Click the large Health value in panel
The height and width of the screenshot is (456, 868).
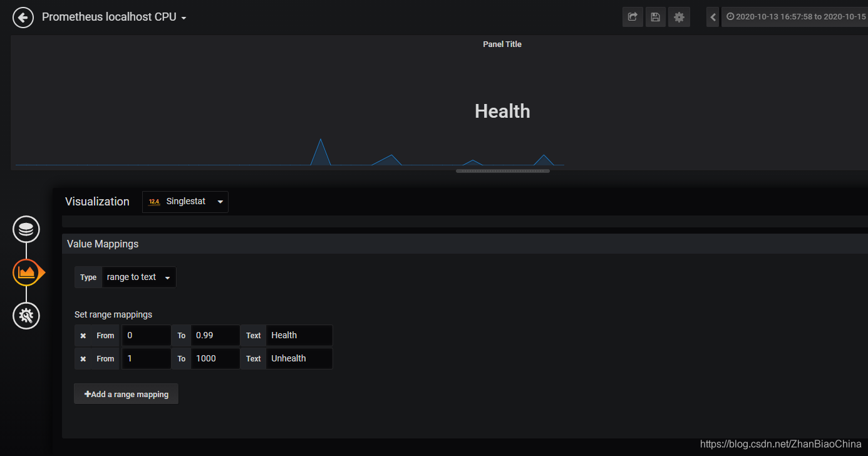coord(502,111)
